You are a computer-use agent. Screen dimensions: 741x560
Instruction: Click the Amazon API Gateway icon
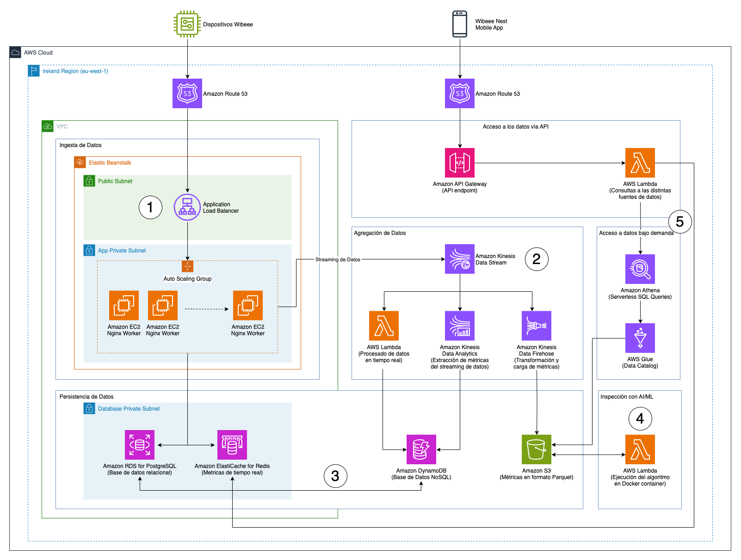(460, 163)
